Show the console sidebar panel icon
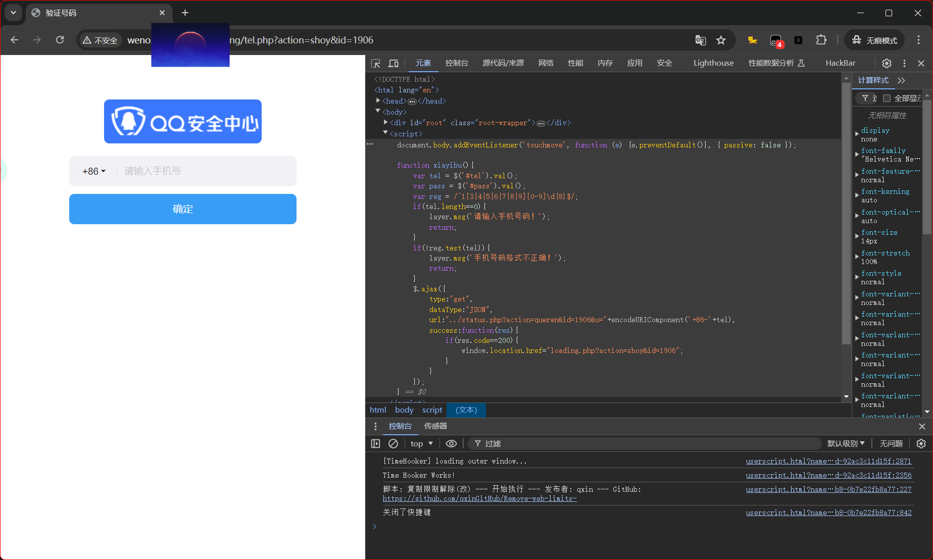The width and height of the screenshot is (933, 560). coord(375,443)
